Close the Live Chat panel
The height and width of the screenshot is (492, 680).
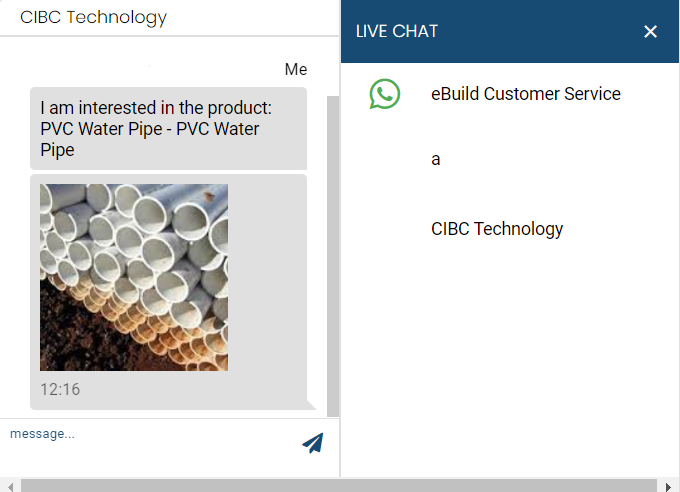tap(651, 32)
